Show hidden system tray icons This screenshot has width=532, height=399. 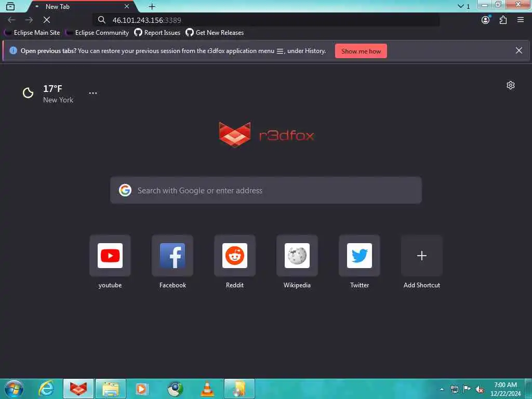442,389
